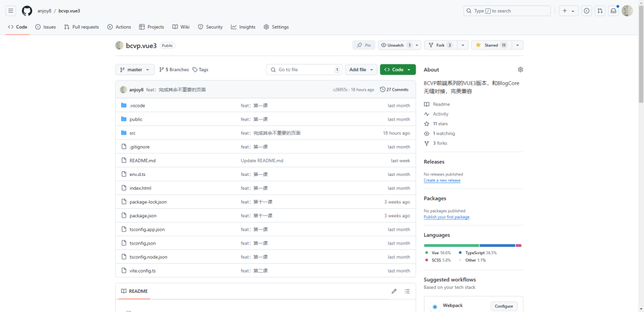Switch to the Insights tab

click(x=243, y=27)
